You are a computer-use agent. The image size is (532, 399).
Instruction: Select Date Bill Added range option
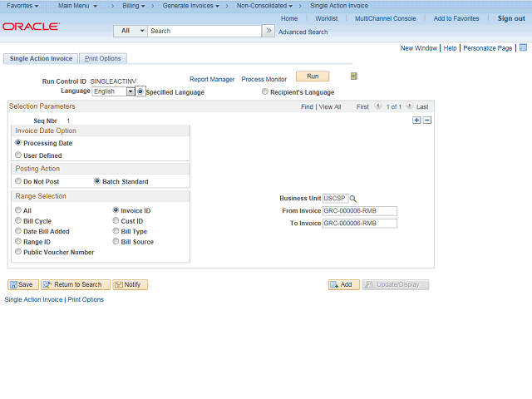pos(18,231)
